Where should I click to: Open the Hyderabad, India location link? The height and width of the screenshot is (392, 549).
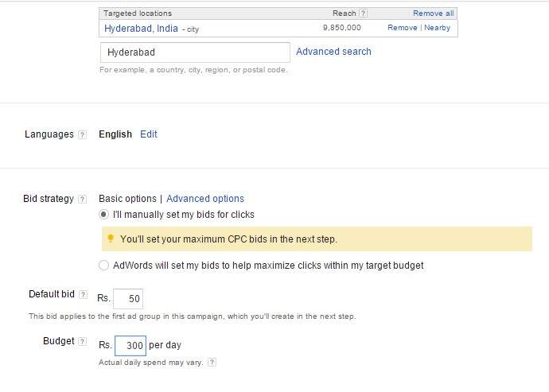[141, 28]
